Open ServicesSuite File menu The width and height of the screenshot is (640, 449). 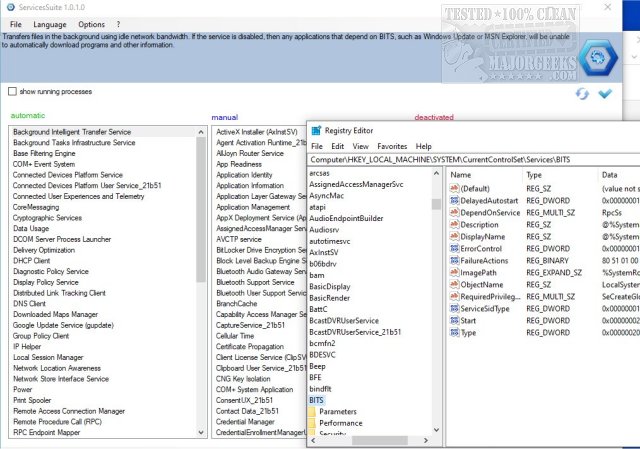click(x=16, y=24)
